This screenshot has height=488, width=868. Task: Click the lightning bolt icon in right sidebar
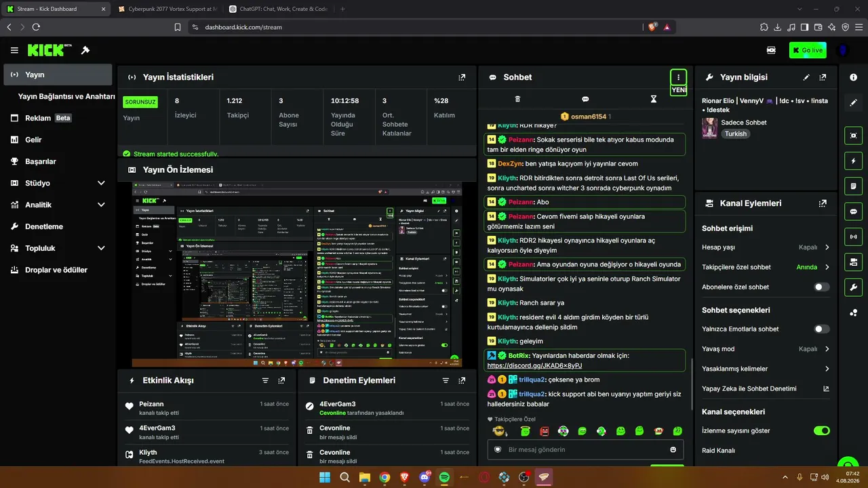pos(853,161)
